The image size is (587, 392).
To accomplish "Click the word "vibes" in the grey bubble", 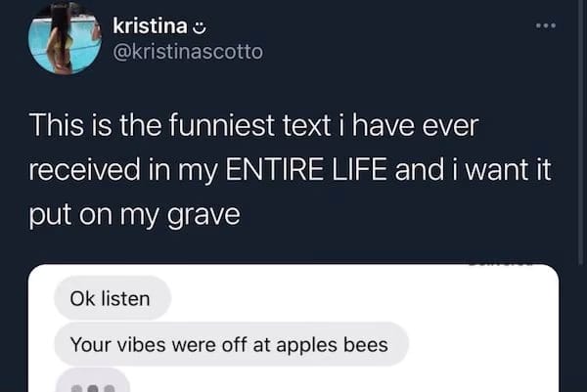I will (x=142, y=344).
